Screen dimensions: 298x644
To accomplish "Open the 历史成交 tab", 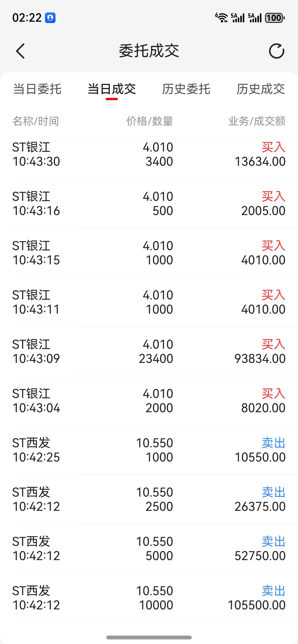I will tap(260, 89).
